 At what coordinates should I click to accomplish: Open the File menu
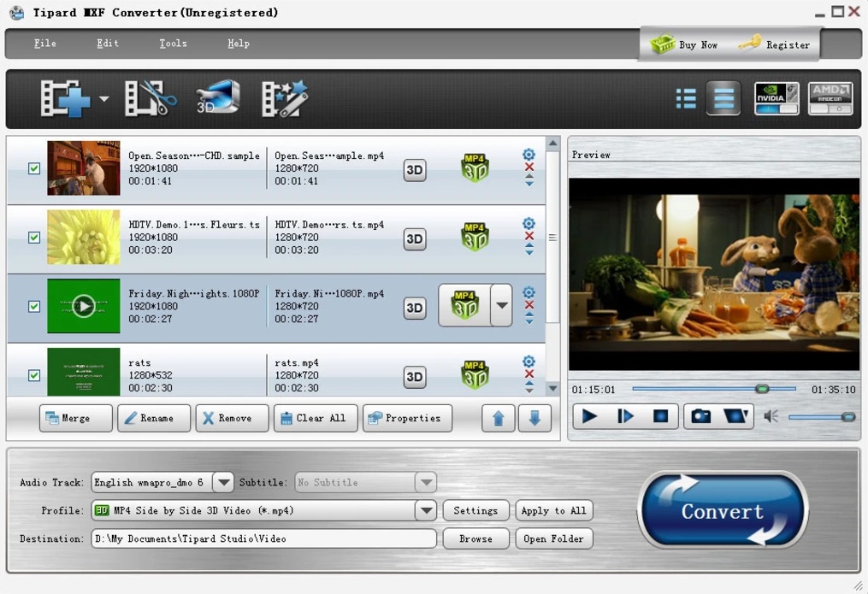coord(44,43)
